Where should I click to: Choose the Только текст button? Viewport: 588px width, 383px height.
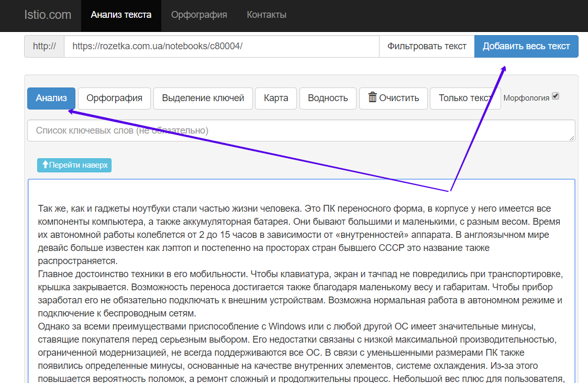pyautogui.click(x=464, y=98)
